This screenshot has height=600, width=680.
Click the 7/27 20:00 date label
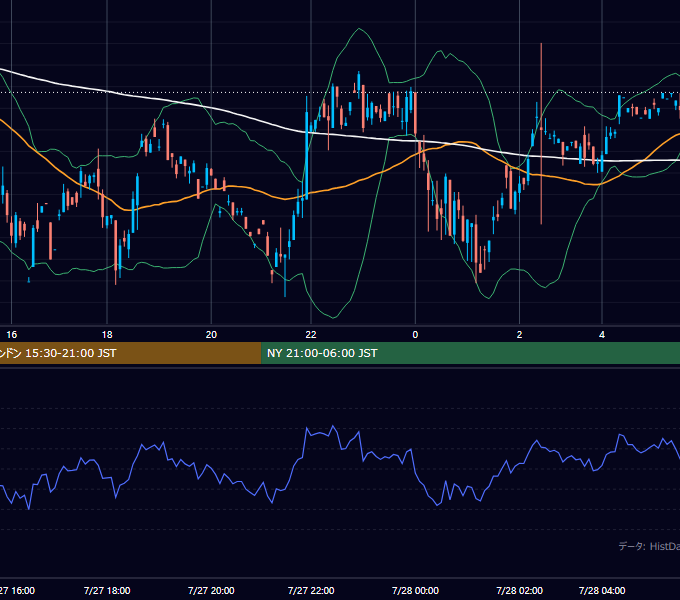(x=211, y=590)
